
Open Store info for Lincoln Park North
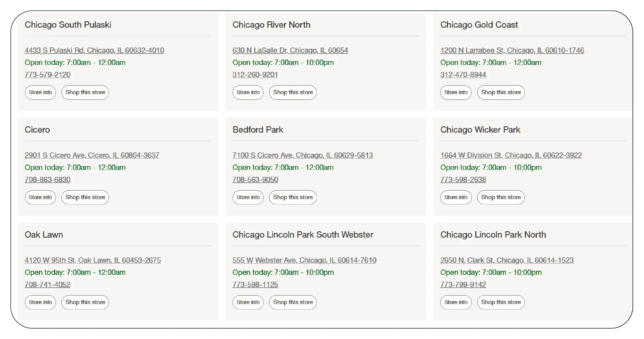456,302
